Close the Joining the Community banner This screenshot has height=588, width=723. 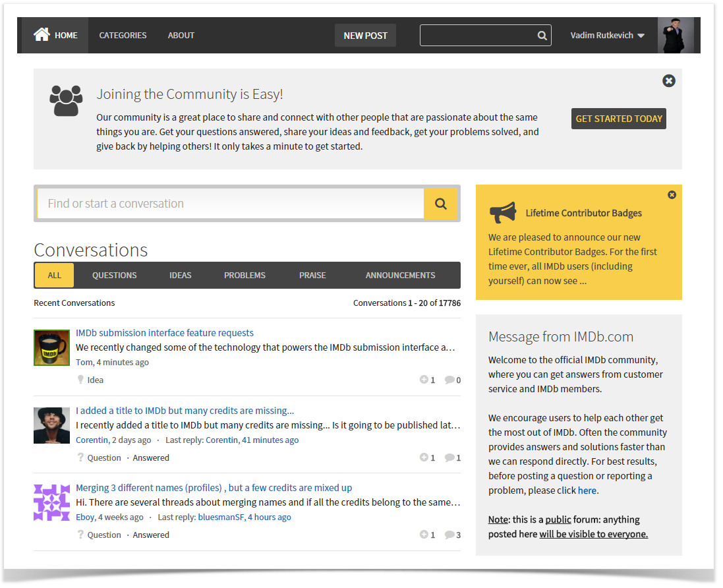[668, 80]
